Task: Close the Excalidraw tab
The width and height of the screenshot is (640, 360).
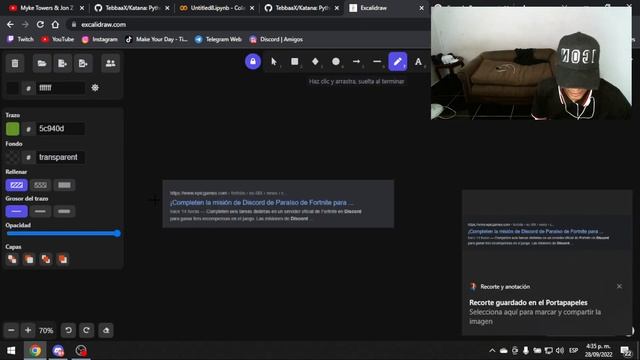Action: pos(421,8)
